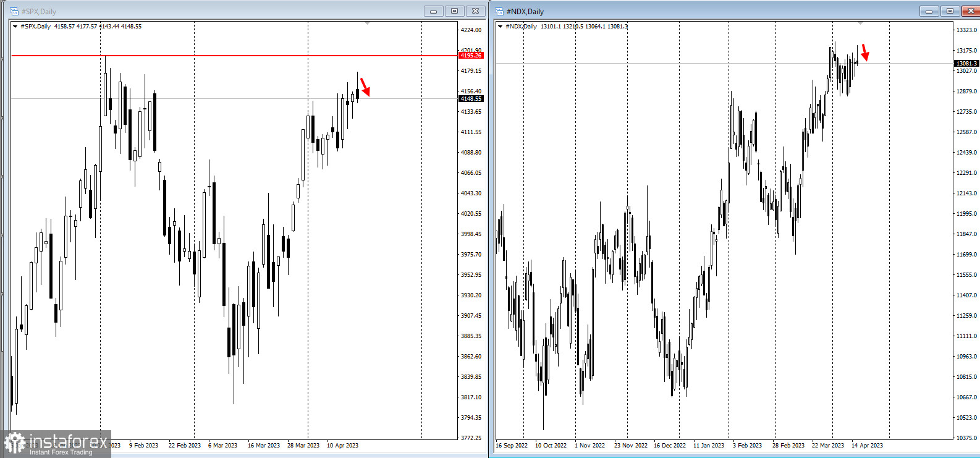Click the 11 Jan 2023 date label

point(709,446)
